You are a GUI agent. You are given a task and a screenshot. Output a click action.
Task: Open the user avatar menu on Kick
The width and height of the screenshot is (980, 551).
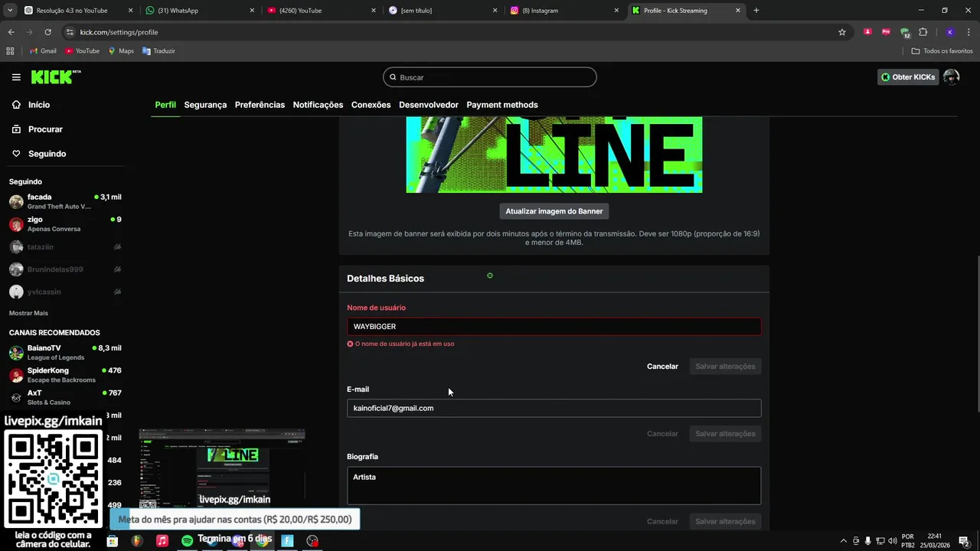tap(951, 77)
